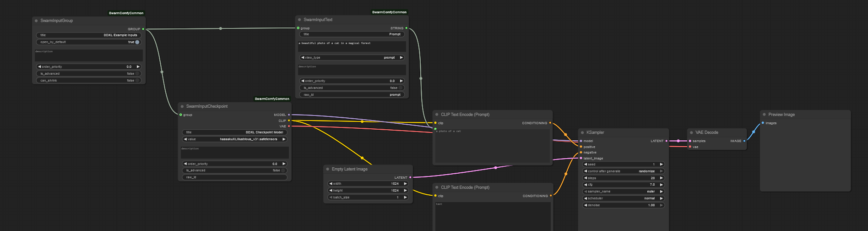
Task: Increase the seed value with its right arrow
Action: pos(661,164)
